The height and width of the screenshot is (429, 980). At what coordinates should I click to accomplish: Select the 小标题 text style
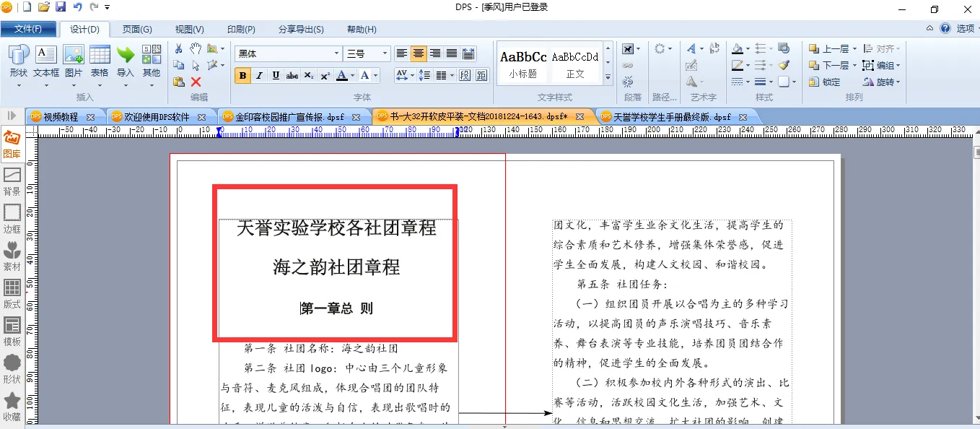click(x=523, y=64)
